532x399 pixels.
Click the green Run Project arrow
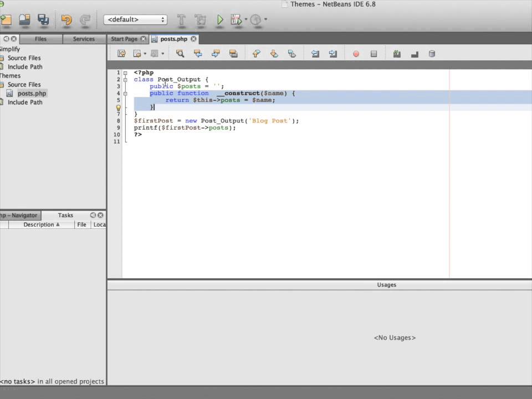(x=220, y=20)
